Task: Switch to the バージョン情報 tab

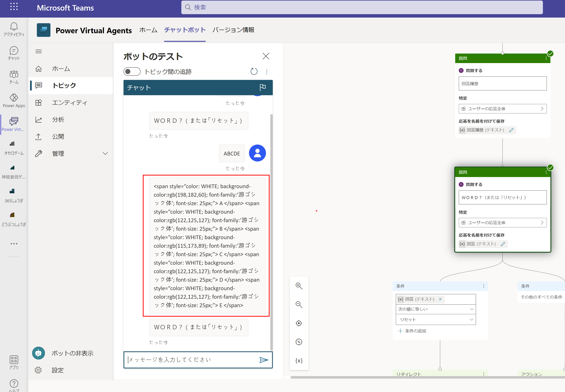Action: (x=233, y=30)
